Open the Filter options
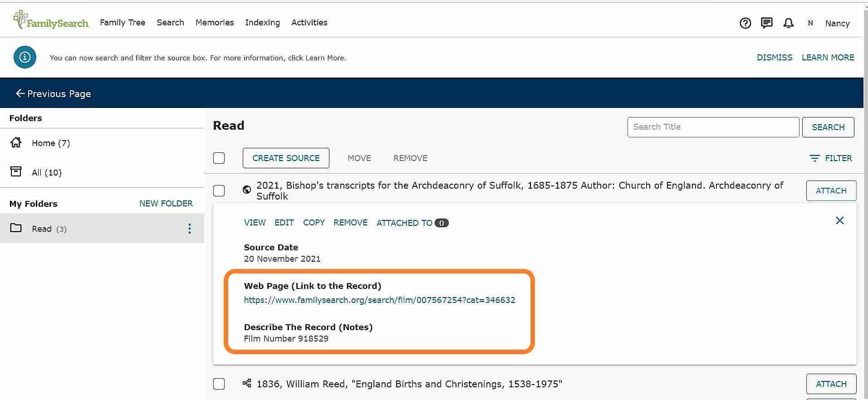The image size is (868, 400). tap(831, 158)
